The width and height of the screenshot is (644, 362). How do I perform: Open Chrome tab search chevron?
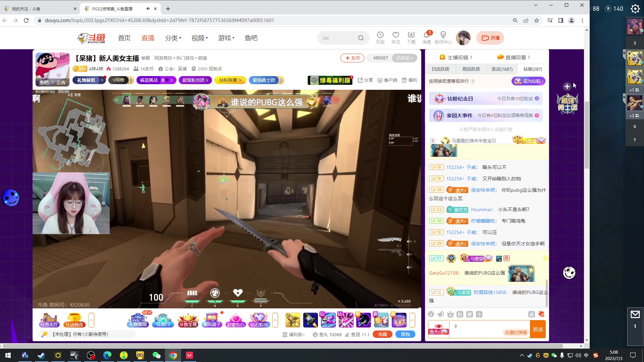[535, 5]
